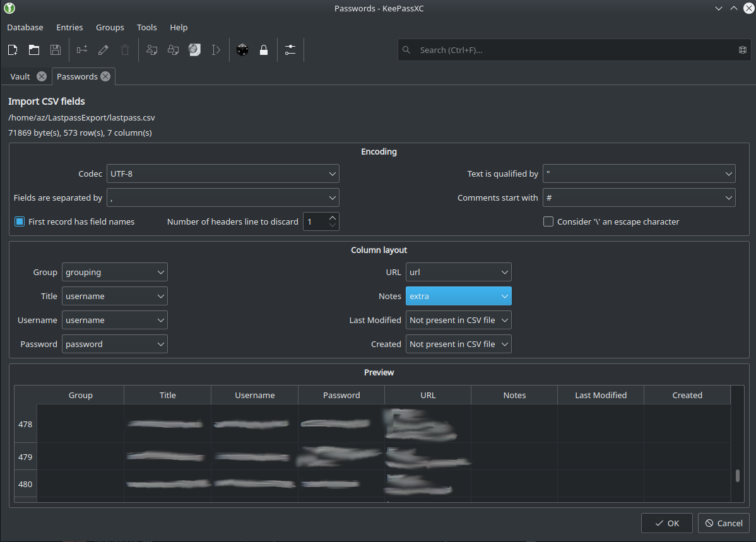756x542 pixels.
Task: Click the Last Modified header in preview
Action: [601, 396]
